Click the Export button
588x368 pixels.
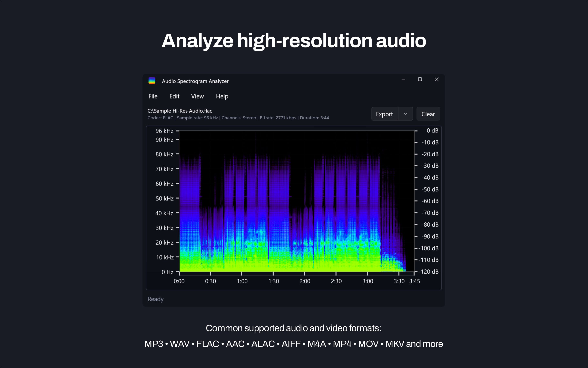pos(385,114)
